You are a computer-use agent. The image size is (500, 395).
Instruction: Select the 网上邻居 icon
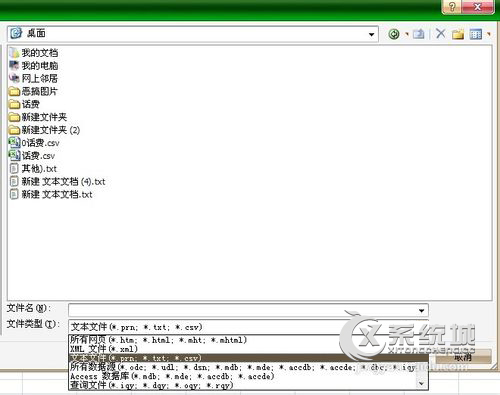pos(14,78)
